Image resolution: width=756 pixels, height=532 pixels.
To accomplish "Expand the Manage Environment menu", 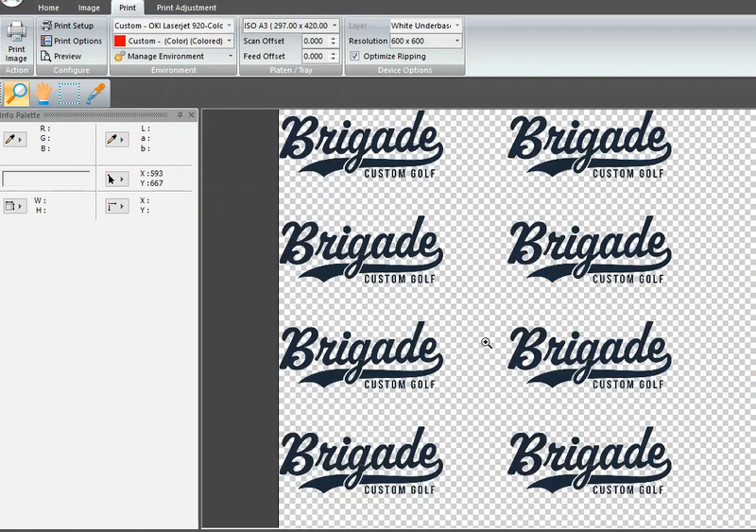I will 230,57.
